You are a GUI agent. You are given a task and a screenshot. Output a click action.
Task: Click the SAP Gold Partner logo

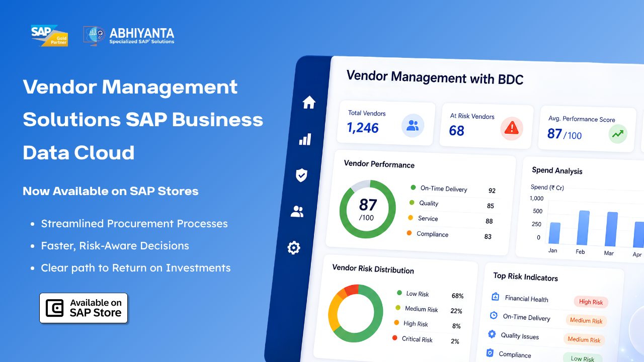(x=49, y=35)
